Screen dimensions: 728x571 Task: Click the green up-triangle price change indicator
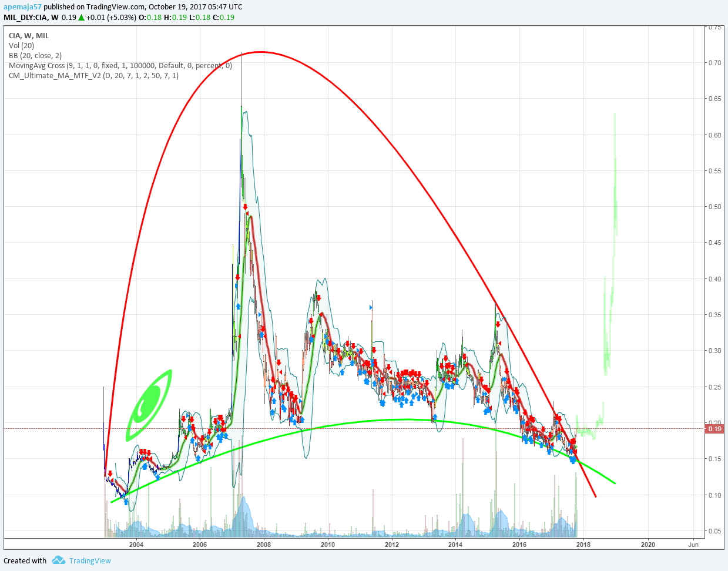[82, 17]
